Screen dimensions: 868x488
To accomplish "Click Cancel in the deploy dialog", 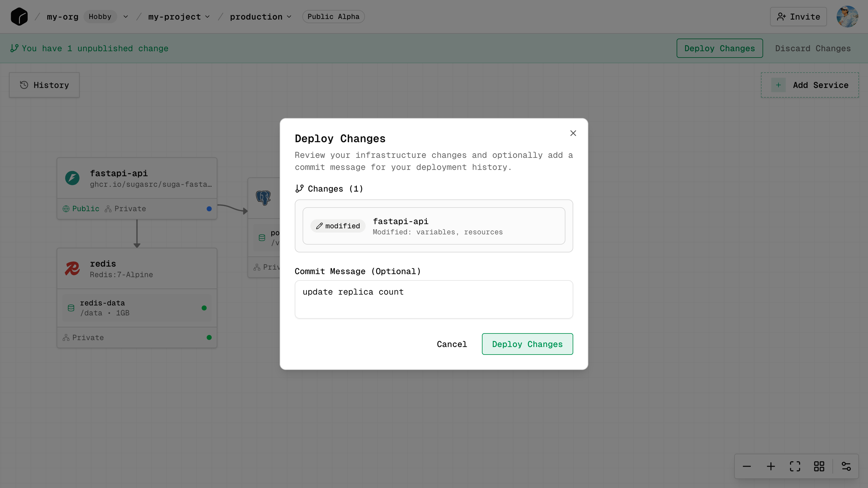I will (x=452, y=344).
